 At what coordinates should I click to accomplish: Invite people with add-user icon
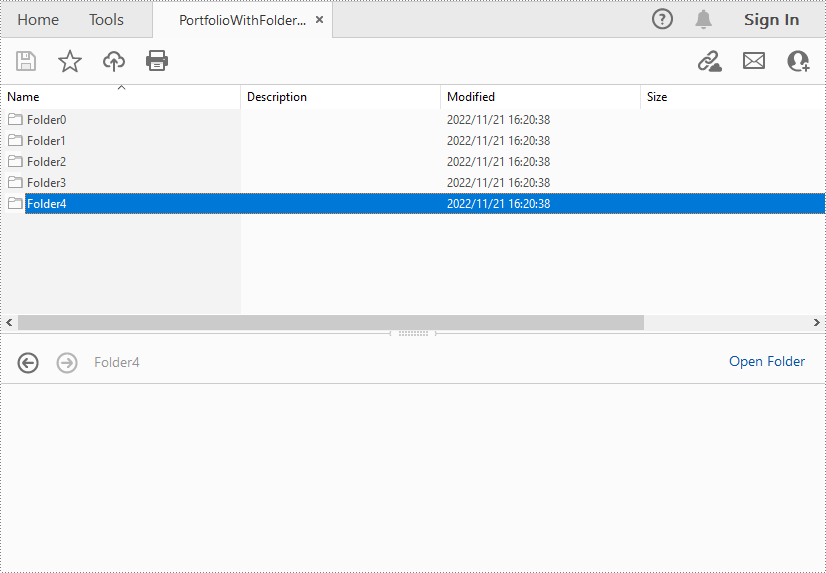(x=798, y=61)
